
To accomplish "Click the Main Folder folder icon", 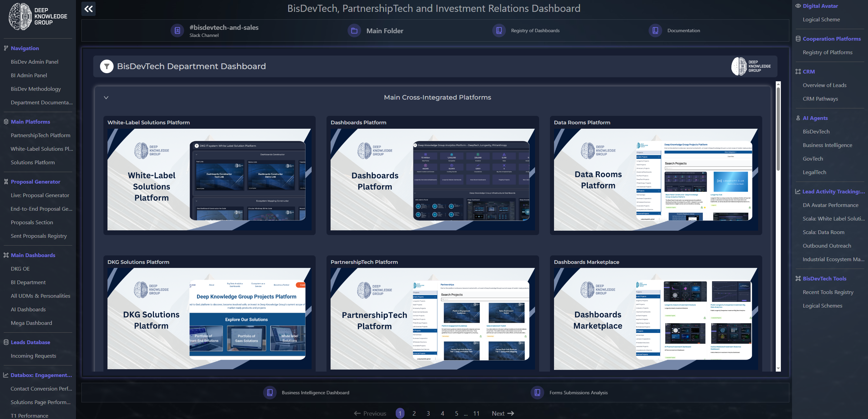I will [x=354, y=31].
